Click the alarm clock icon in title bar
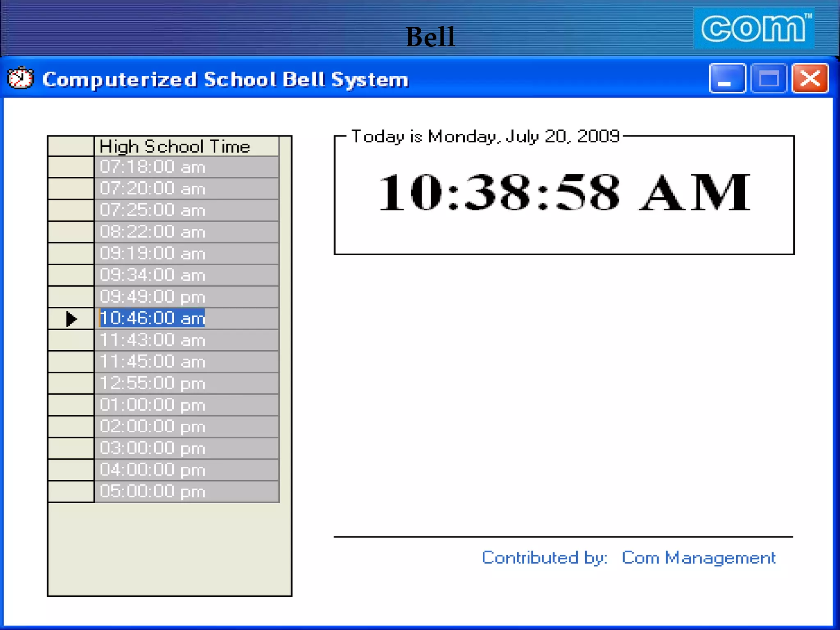840x630 pixels. coord(21,78)
